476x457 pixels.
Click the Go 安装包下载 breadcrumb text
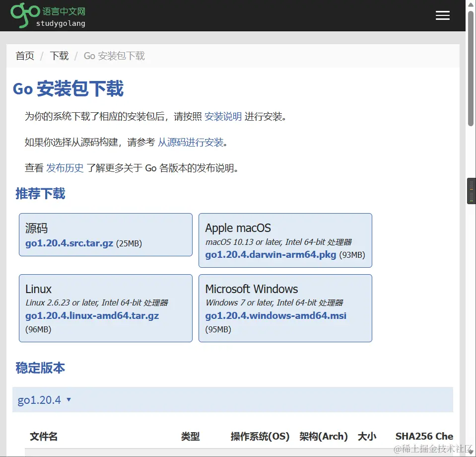click(114, 56)
